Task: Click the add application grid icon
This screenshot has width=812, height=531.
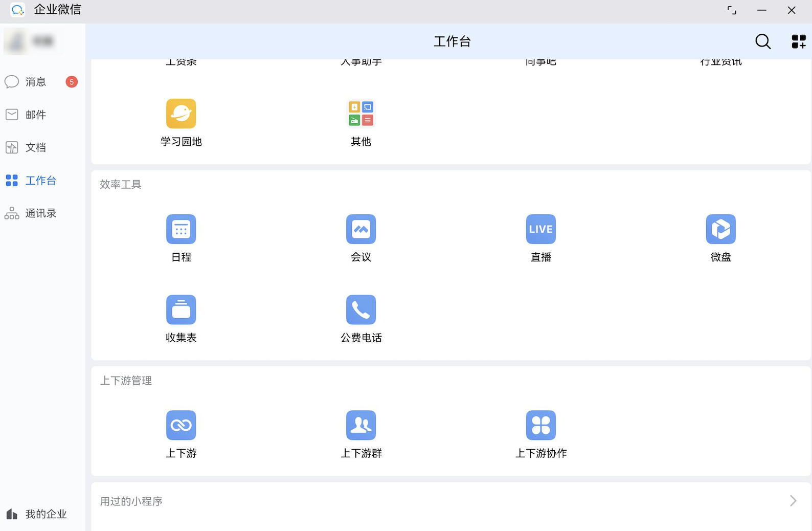Action: (x=799, y=41)
